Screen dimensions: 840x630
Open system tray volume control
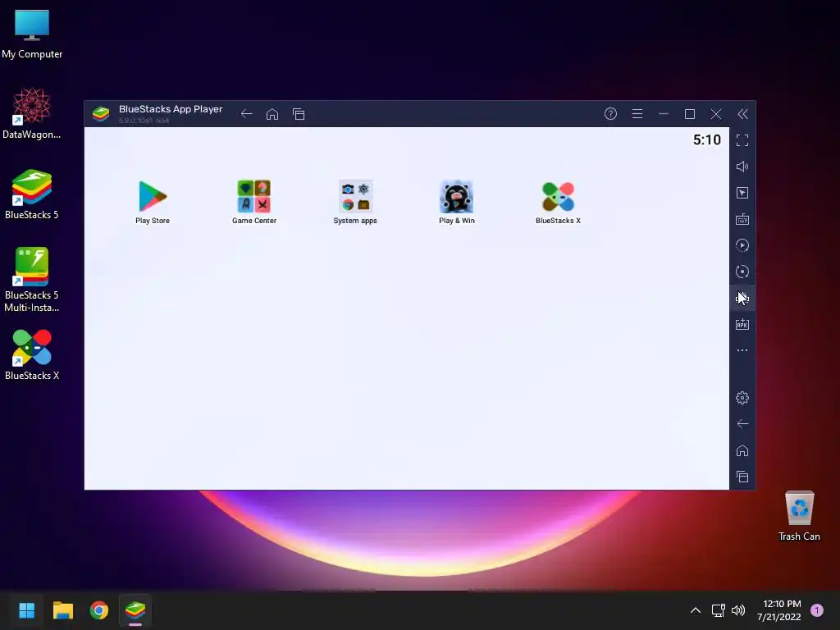(x=738, y=610)
